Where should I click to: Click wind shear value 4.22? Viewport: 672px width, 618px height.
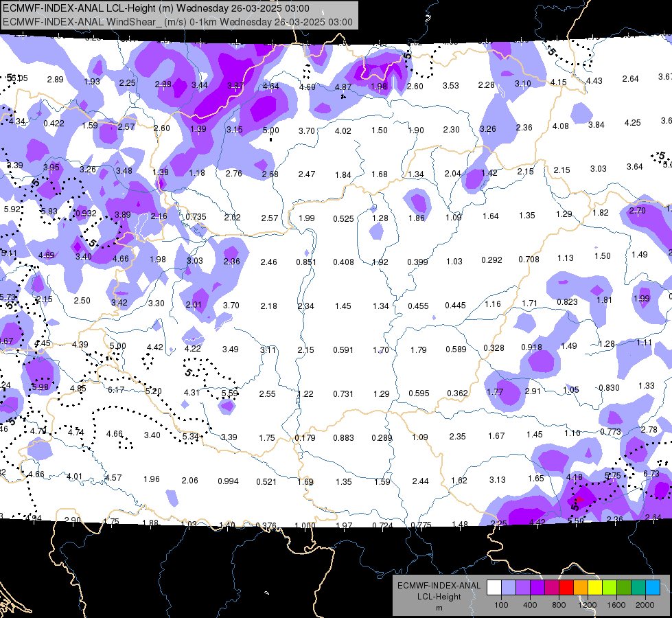click(192, 349)
